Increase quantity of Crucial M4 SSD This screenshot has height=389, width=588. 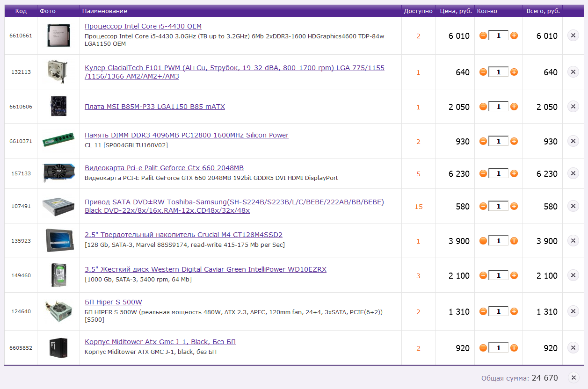click(514, 241)
